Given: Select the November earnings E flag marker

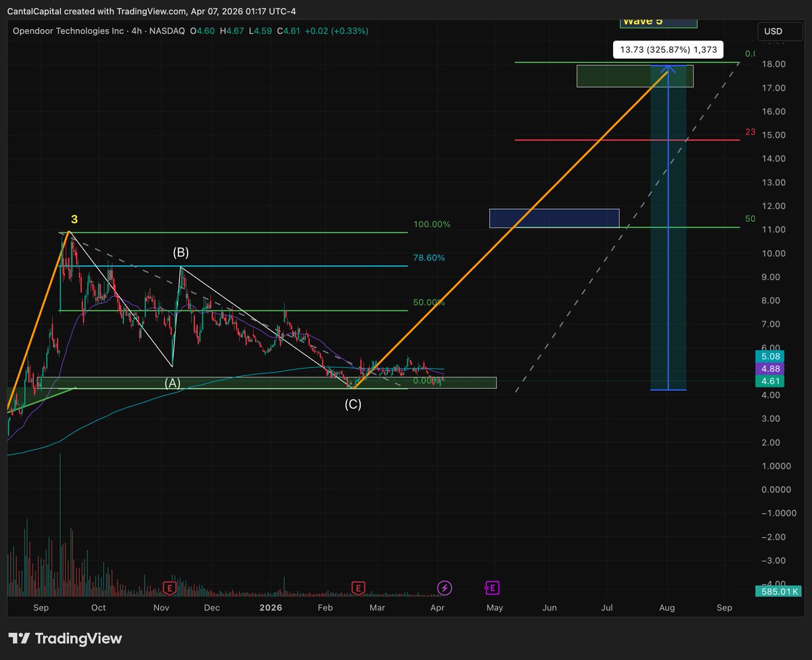Looking at the screenshot, I should click(169, 588).
